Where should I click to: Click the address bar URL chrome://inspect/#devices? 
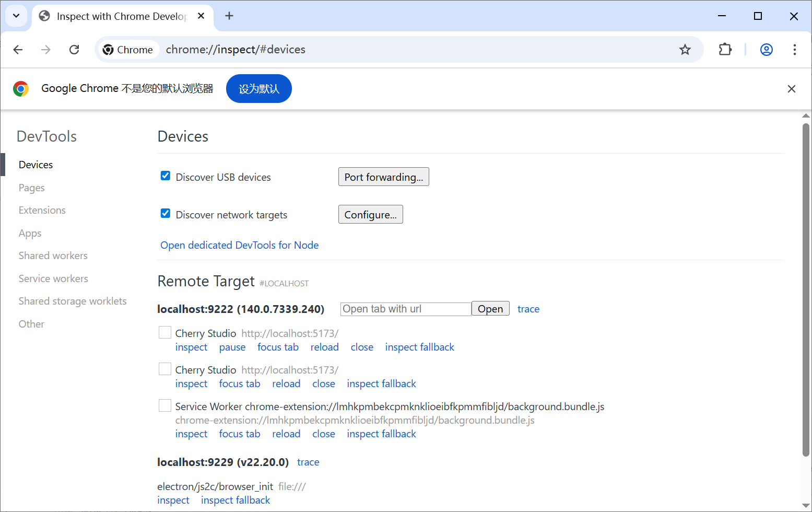(x=236, y=50)
